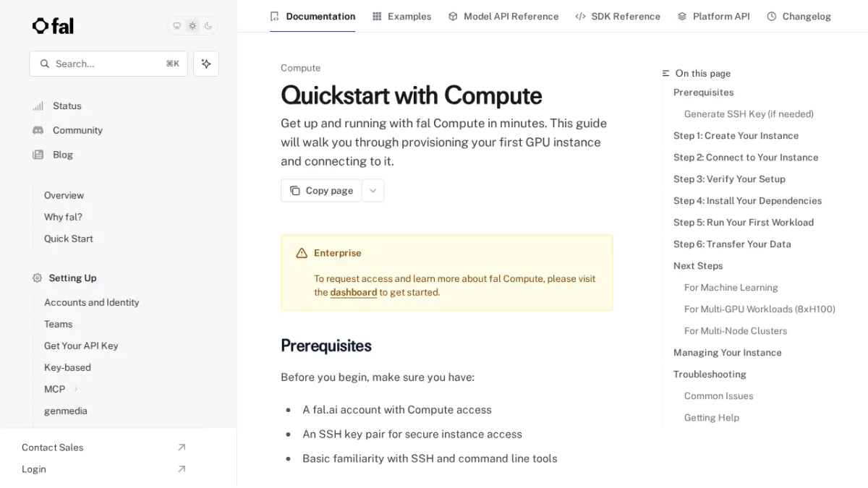The height and width of the screenshot is (488, 868).
Task: Jump to Prerequisites in page outline
Action: [703, 93]
